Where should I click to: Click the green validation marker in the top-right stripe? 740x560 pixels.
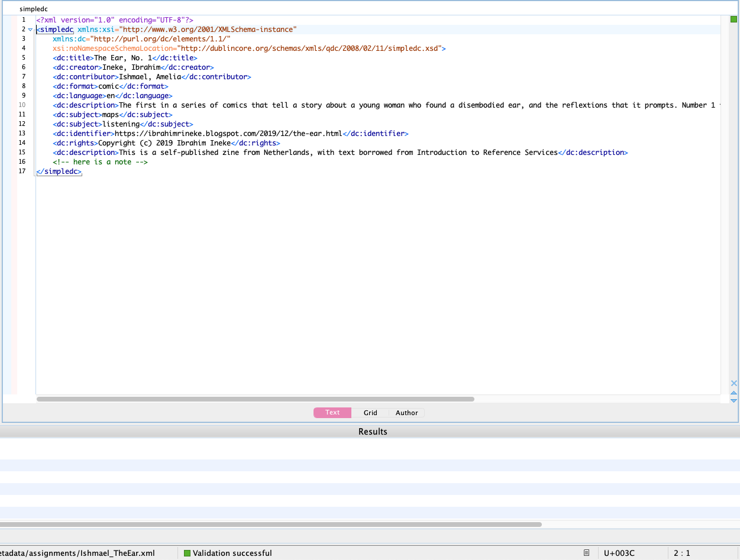pyautogui.click(x=733, y=20)
